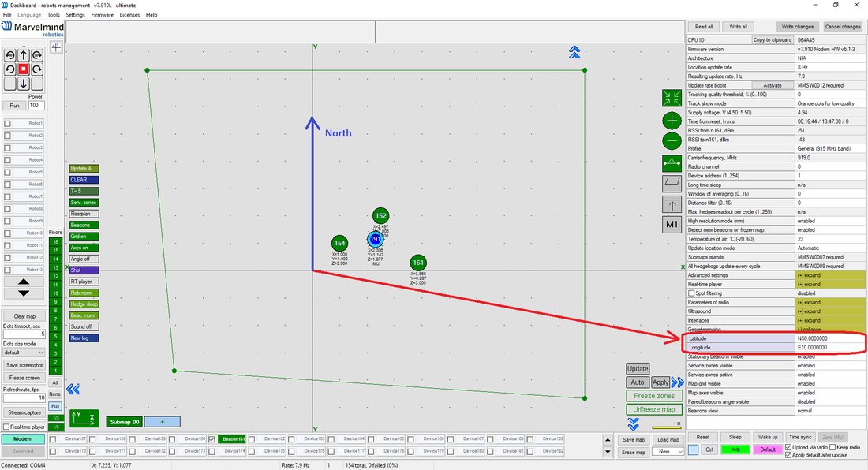
Task: Collapse right panel with double right chevrons
Action: tap(678, 382)
